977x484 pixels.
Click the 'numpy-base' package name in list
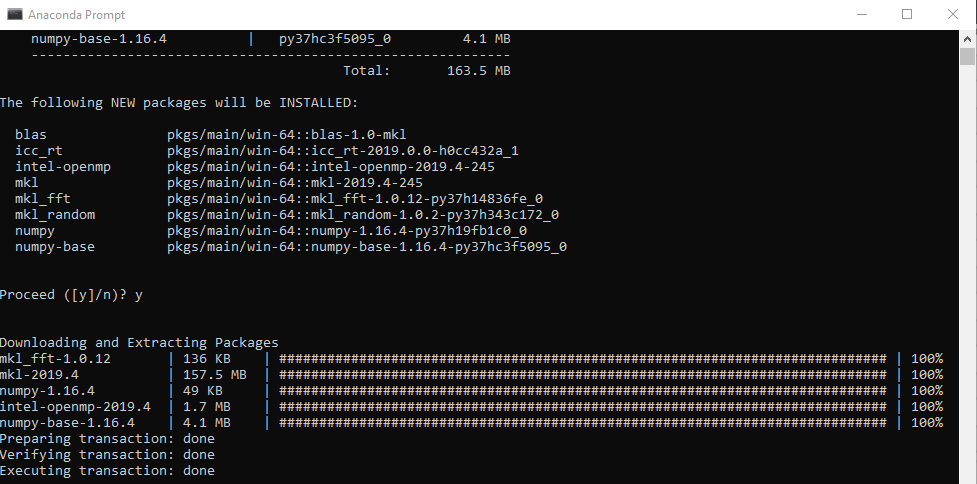pos(55,247)
